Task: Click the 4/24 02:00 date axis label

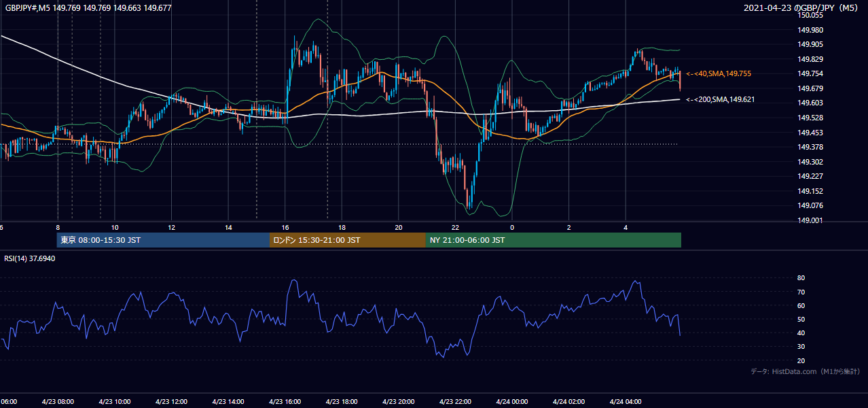Action: click(x=568, y=401)
